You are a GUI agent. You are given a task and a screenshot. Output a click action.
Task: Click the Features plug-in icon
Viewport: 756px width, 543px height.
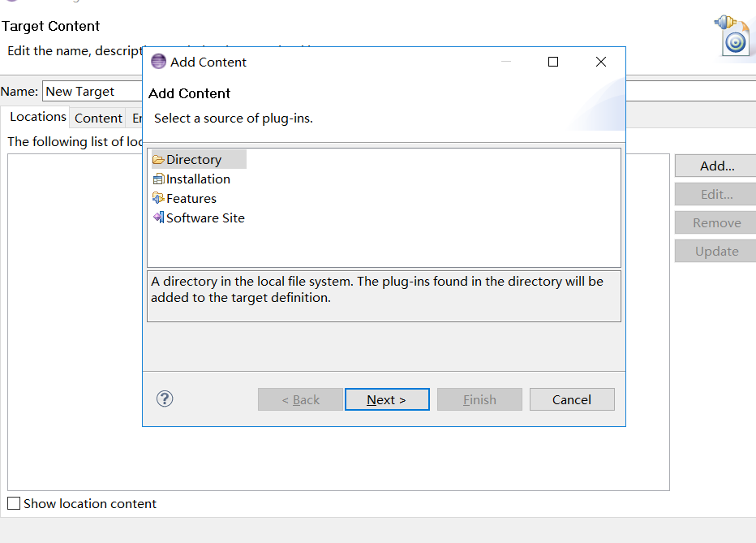pos(158,198)
